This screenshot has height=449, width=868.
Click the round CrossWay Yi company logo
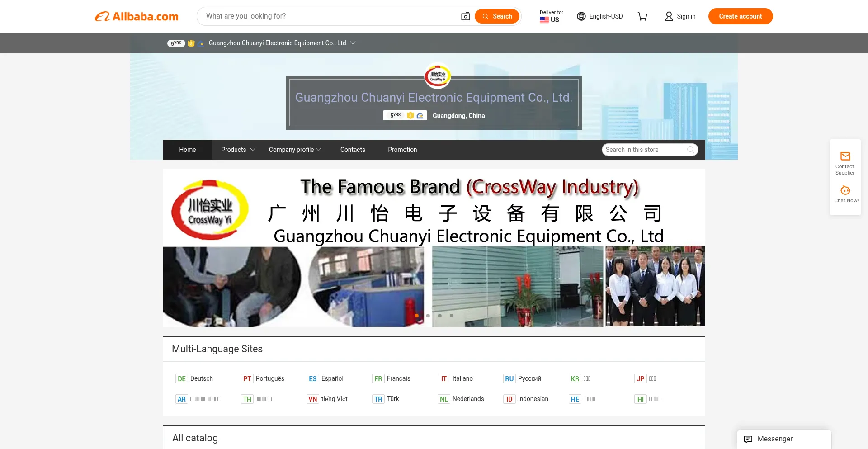click(x=437, y=76)
